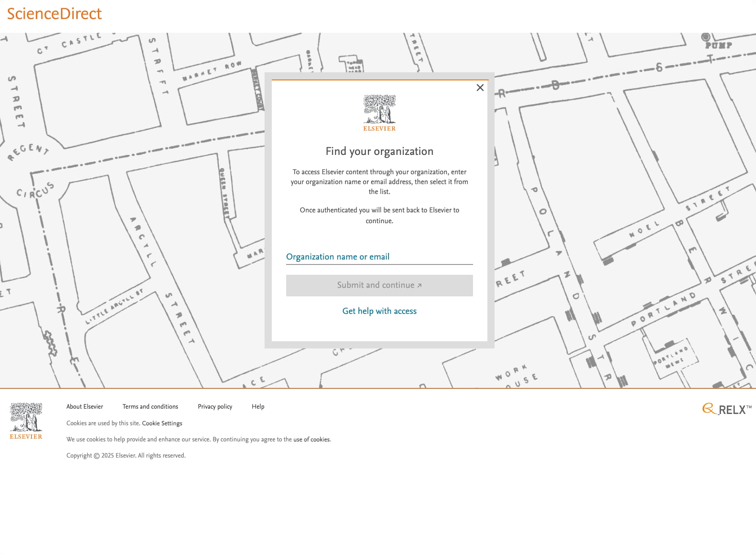Open About Elsevier footer link
The width and height of the screenshot is (756, 555).
(x=85, y=406)
